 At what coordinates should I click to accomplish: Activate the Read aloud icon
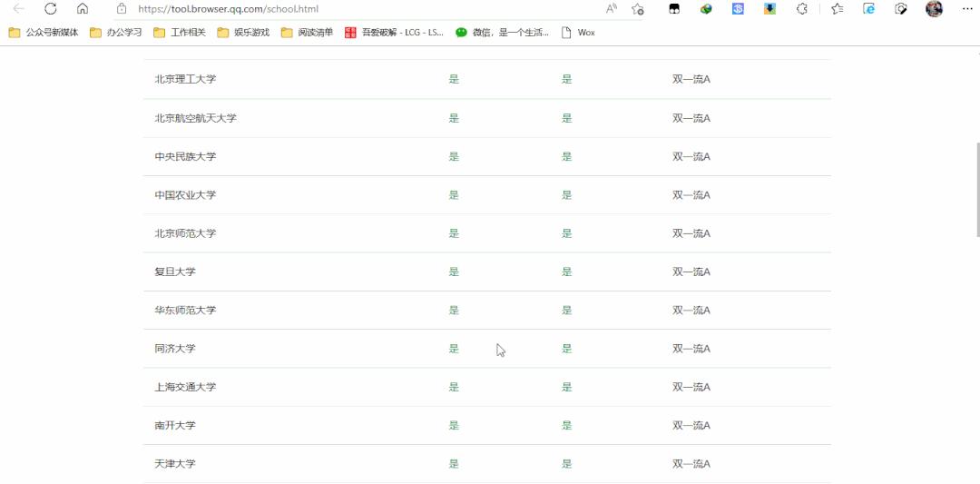pos(612,9)
